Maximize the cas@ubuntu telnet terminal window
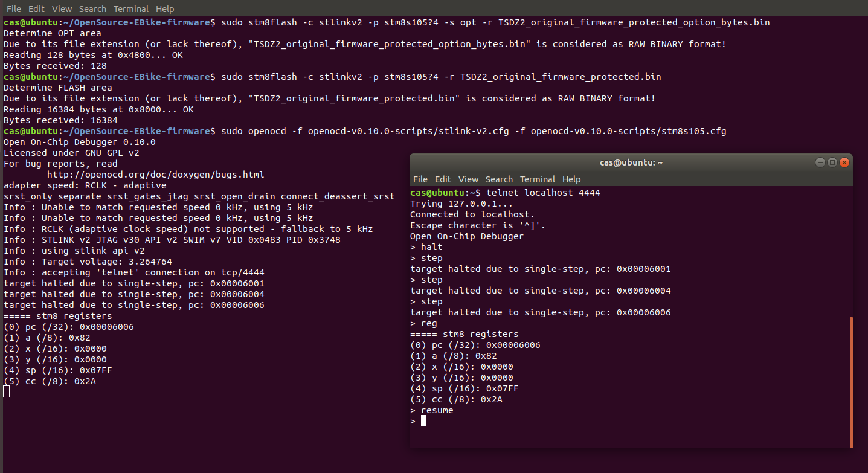 tap(832, 162)
